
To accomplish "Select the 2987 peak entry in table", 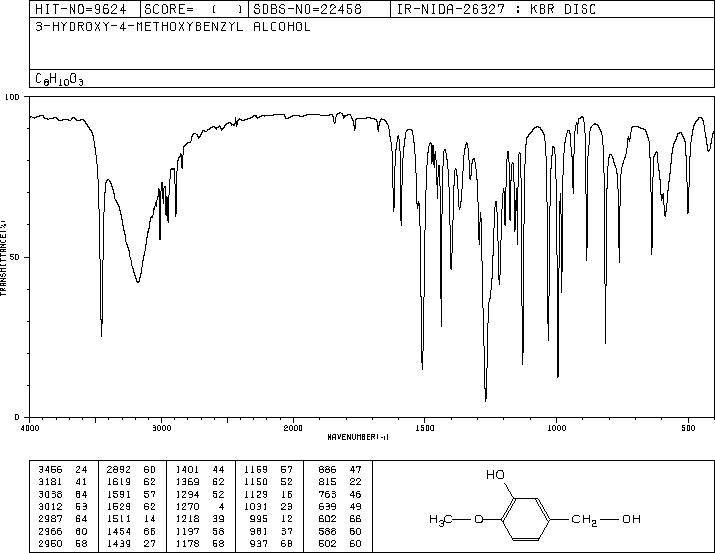I will 62,519.
